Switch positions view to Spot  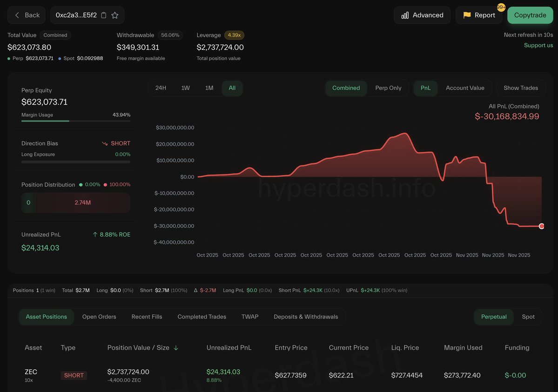click(x=528, y=317)
